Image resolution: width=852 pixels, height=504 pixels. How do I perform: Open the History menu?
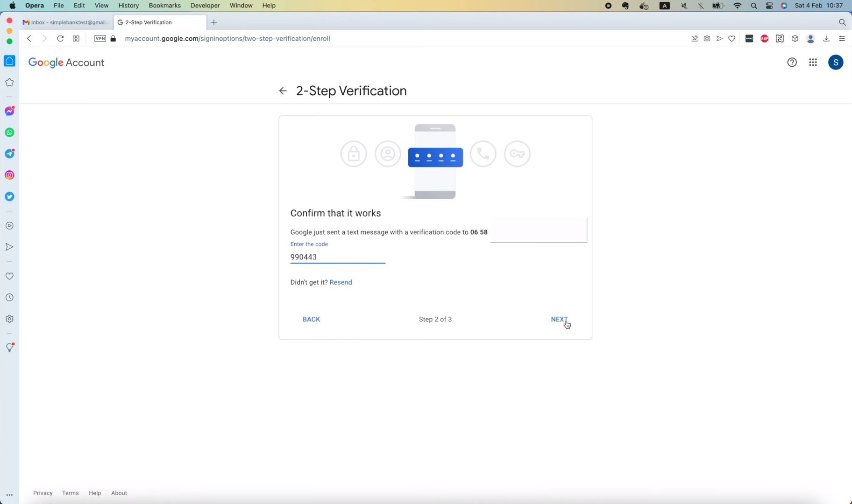pyautogui.click(x=128, y=6)
